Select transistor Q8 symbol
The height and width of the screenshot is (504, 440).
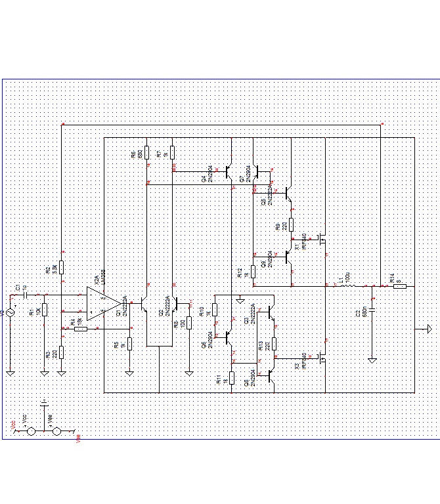point(271,376)
